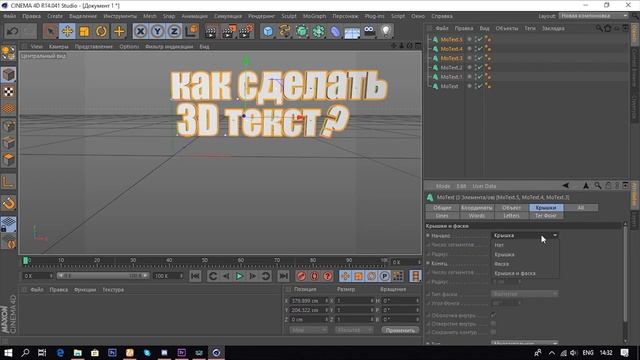Click the attribute manager search icon
This screenshot has width=640, height=360.
(598, 186)
